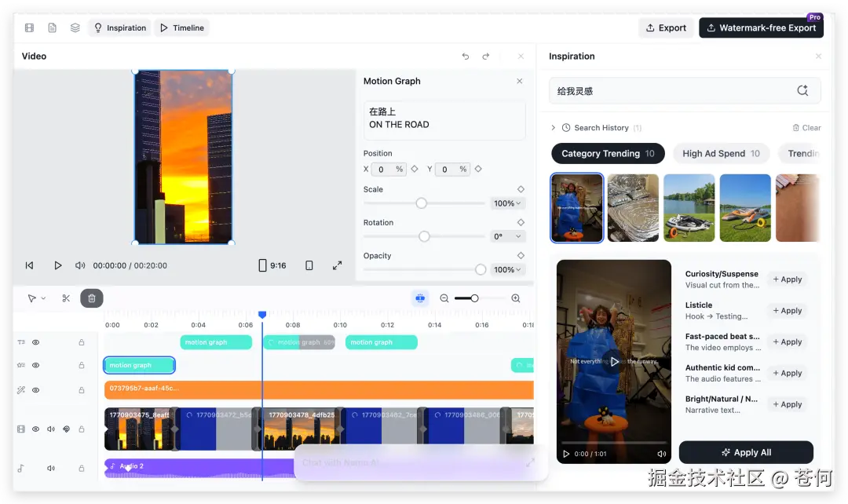This screenshot has height=504, width=848.
Task: Select the High Ad Spend tab
Action: tap(720, 153)
